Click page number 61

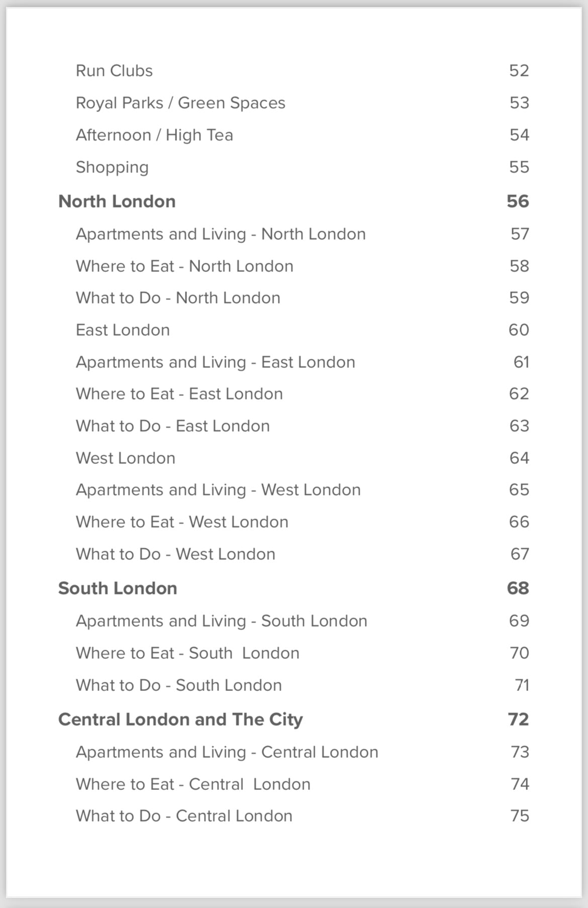pos(521,362)
